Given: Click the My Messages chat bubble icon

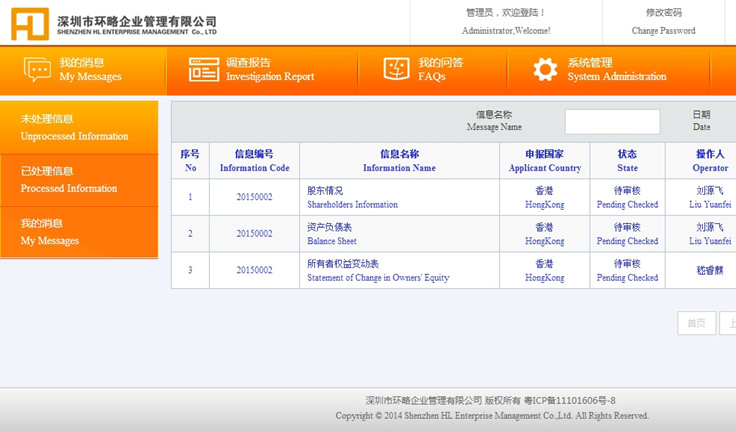Looking at the screenshot, I should [x=37, y=69].
